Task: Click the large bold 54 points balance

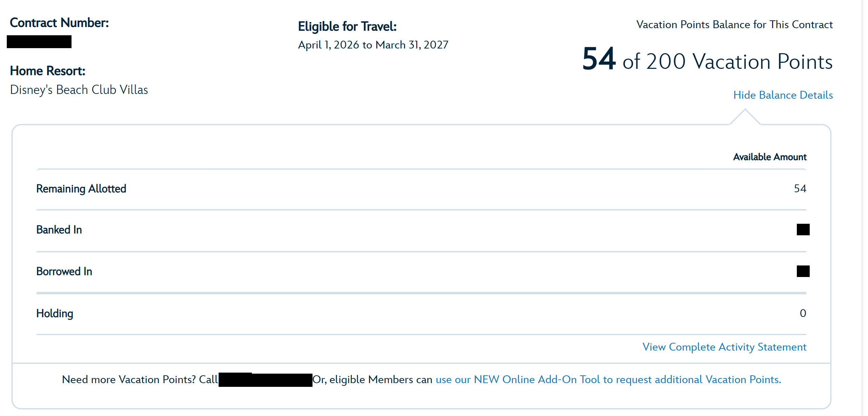Action: point(599,59)
